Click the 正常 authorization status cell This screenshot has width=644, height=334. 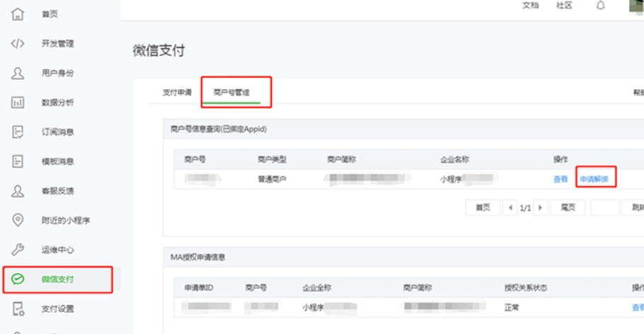[512, 307]
